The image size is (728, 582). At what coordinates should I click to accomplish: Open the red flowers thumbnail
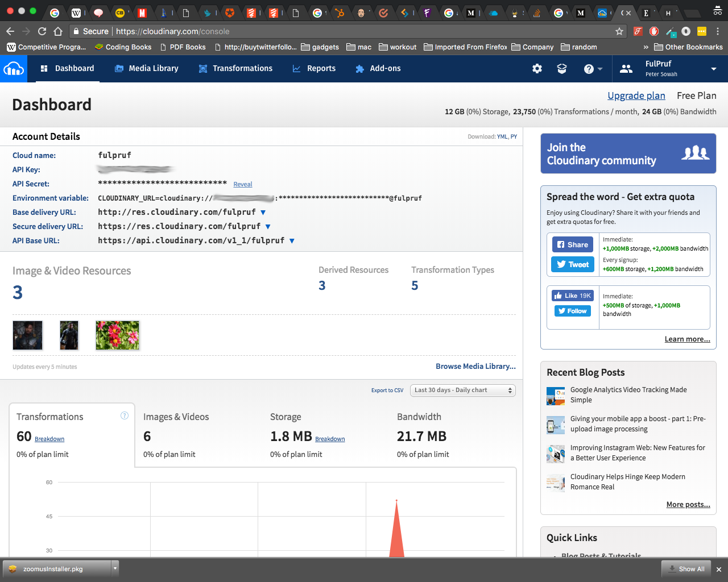117,335
